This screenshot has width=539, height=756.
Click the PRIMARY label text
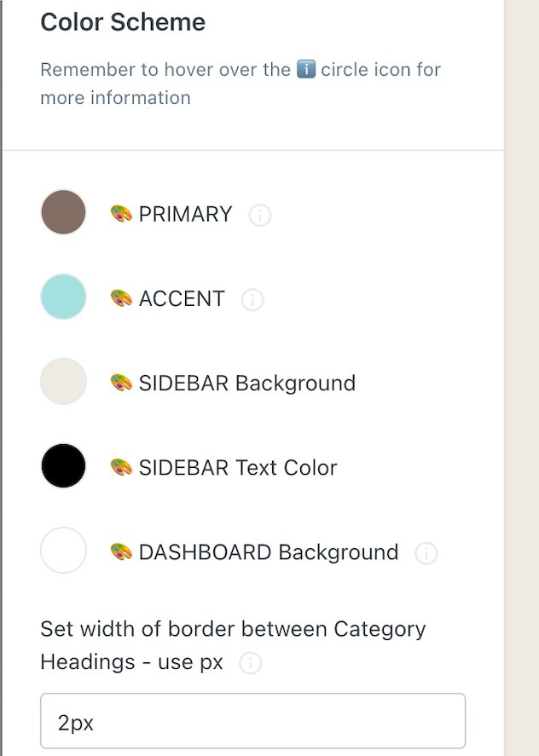[x=185, y=214]
